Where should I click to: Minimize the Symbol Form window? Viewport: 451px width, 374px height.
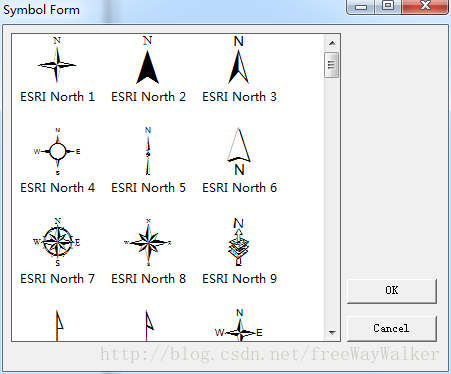pos(361,6)
